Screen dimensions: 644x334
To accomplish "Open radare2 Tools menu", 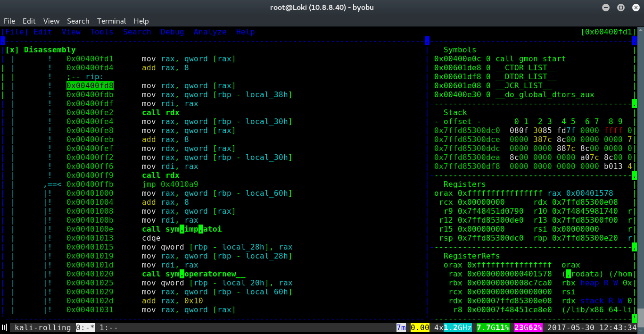I will click(x=102, y=32).
